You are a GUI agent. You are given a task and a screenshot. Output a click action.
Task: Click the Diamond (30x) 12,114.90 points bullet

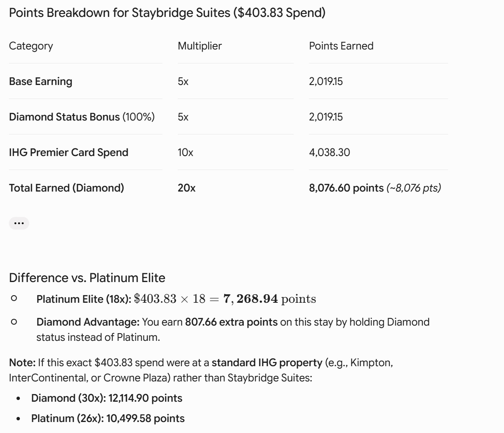pyautogui.click(x=107, y=398)
